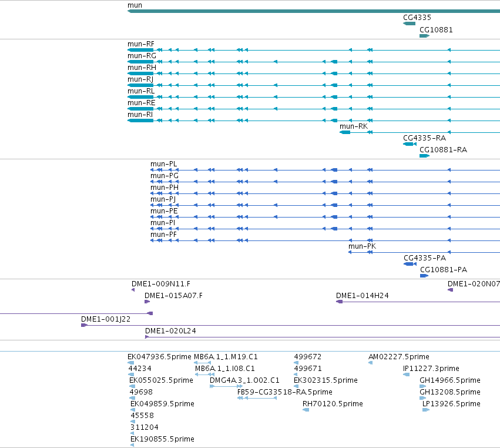
Task: Open the mun-RK transcript
Action: tap(420, 132)
